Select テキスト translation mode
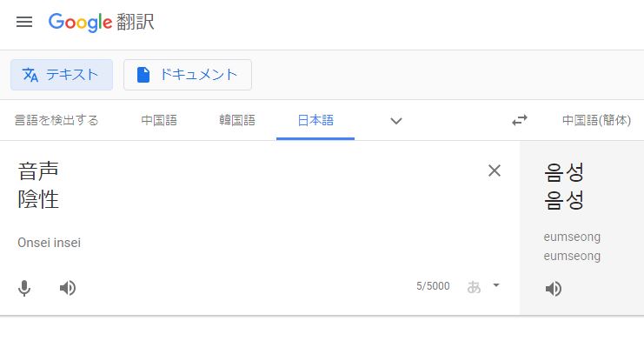The image size is (644, 341). tap(62, 75)
